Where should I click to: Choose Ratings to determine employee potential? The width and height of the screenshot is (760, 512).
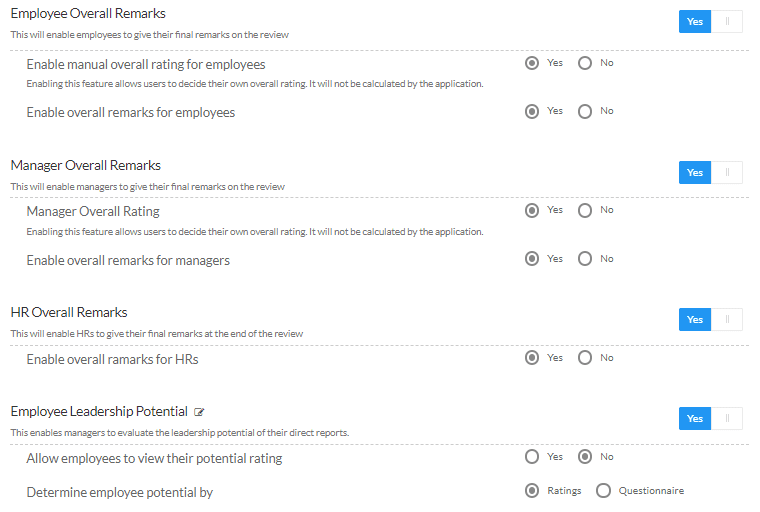tap(532, 491)
